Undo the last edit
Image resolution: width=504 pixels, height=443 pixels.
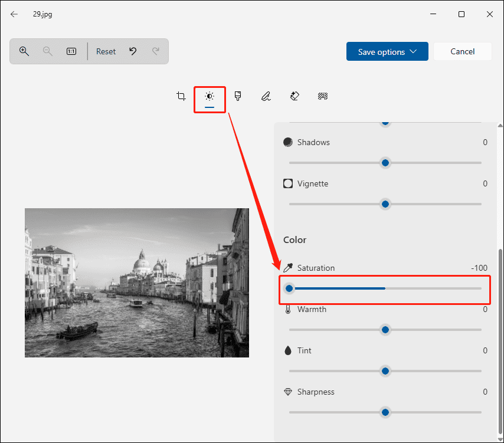coord(133,51)
